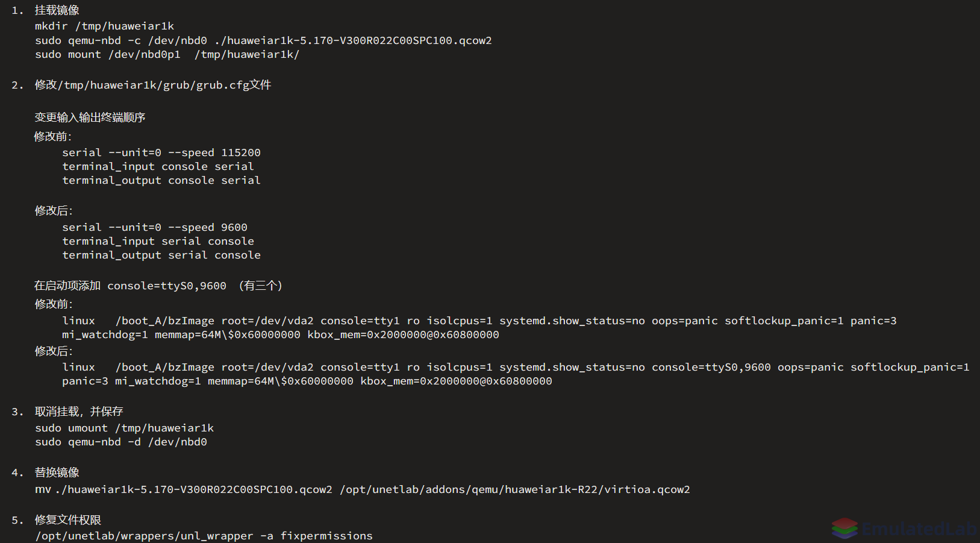Click the mv qcow2 to virtioa.qcow2 line
The image size is (980, 543).
click(x=363, y=489)
